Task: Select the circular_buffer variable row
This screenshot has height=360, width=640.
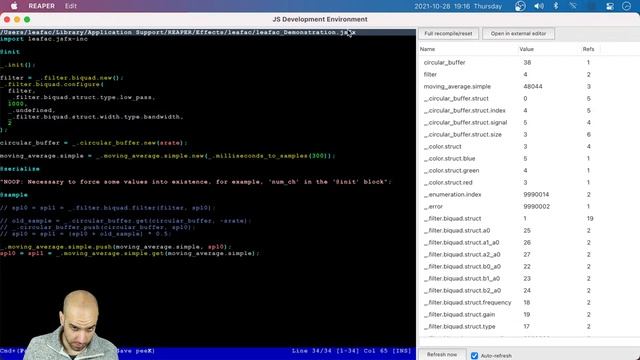Action: coord(529,62)
